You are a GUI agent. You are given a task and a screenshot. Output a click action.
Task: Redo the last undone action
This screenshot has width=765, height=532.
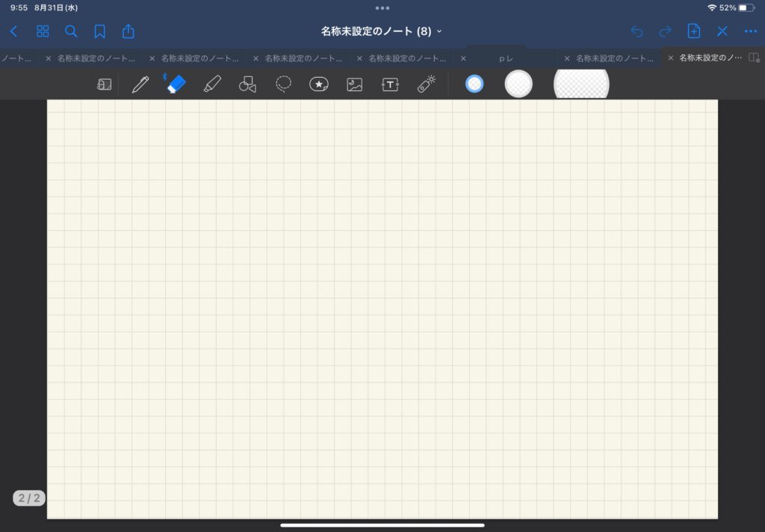click(x=665, y=31)
